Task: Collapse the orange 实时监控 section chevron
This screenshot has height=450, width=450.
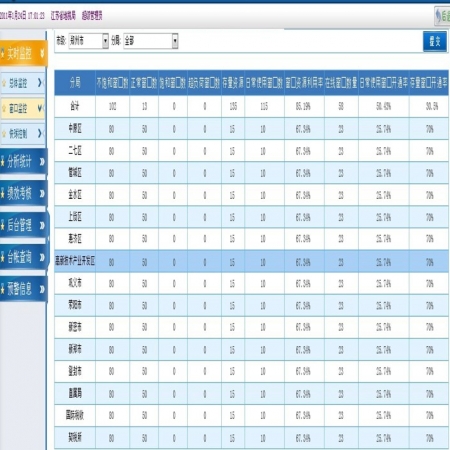Action: pyautogui.click(x=42, y=53)
